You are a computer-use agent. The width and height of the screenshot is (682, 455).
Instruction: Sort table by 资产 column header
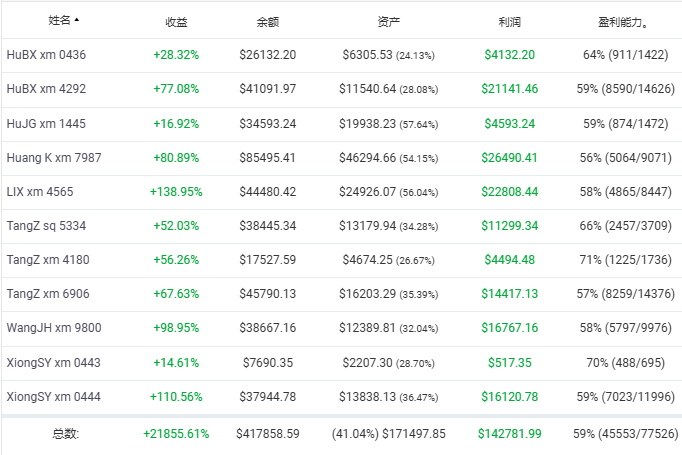(x=388, y=22)
